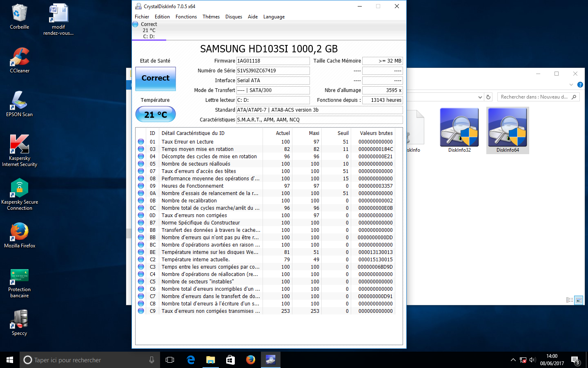Click the refresh button in Explorer address bar
The height and width of the screenshot is (368, 588).
tap(488, 97)
